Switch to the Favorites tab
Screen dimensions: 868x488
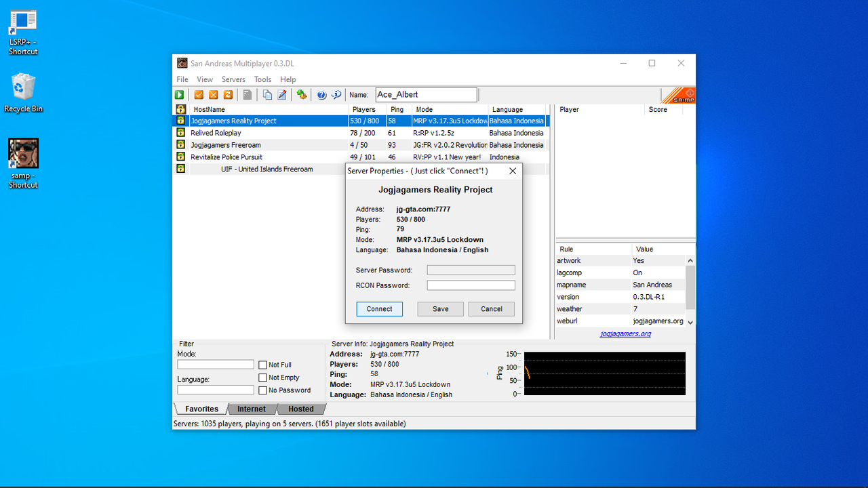201,409
